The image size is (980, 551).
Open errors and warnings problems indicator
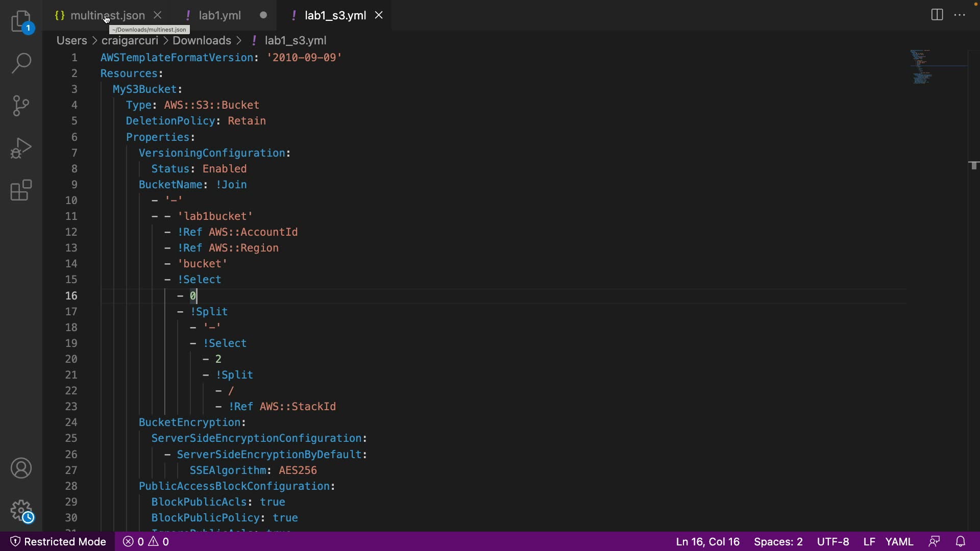(146, 541)
